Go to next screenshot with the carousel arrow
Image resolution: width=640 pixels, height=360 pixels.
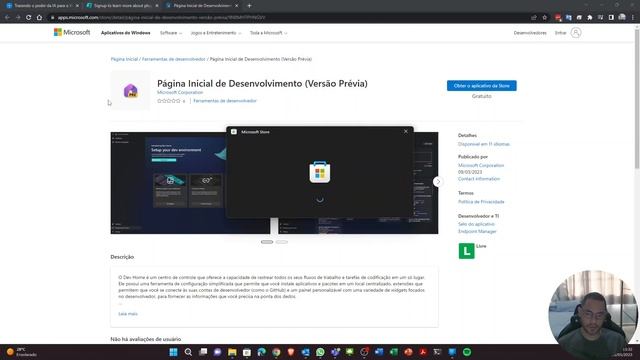pos(438,182)
